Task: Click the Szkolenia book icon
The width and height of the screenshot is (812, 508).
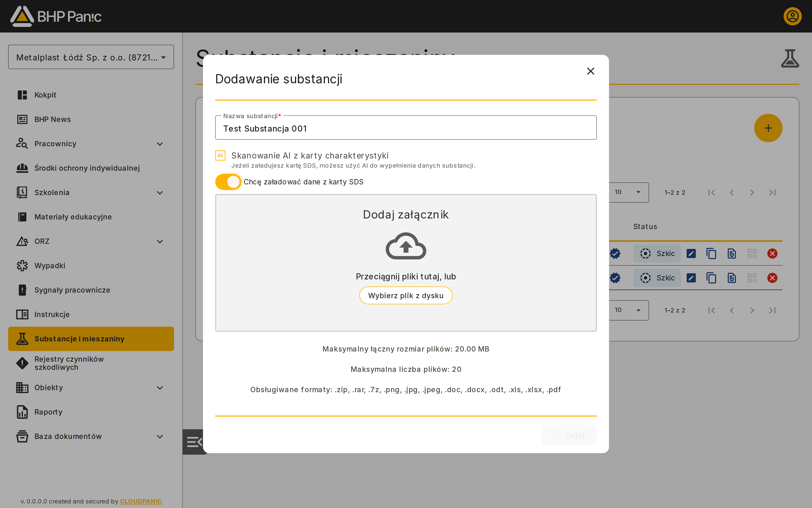Action: [22, 193]
